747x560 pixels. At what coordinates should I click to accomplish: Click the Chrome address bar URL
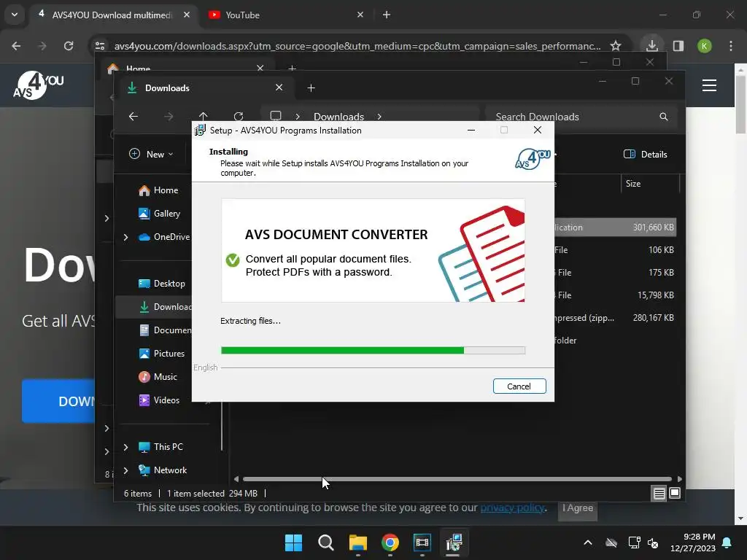click(357, 46)
